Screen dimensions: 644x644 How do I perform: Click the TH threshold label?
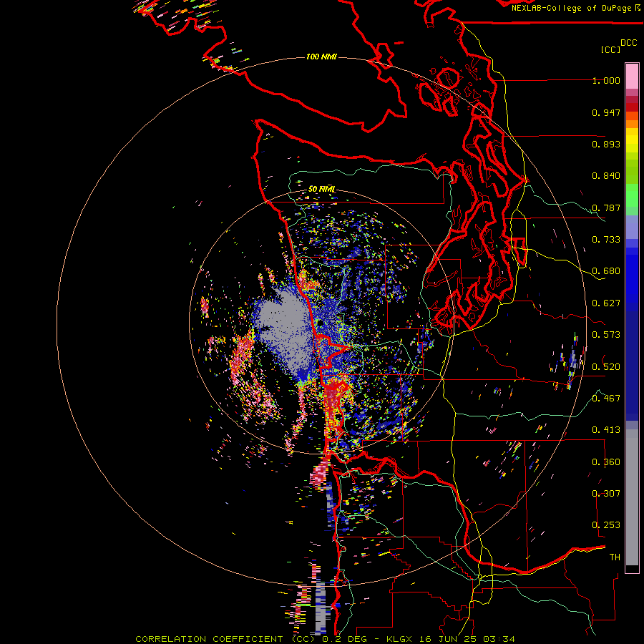pos(615,557)
